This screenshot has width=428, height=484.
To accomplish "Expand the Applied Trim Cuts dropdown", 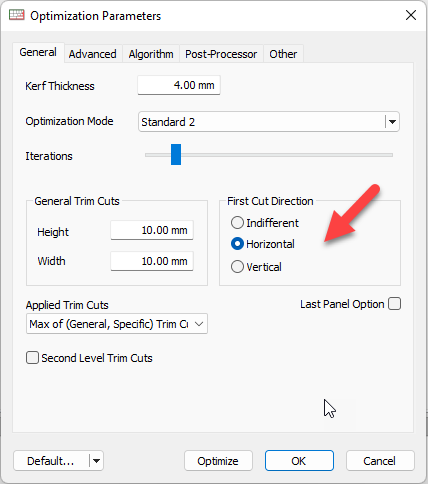I will coord(199,324).
